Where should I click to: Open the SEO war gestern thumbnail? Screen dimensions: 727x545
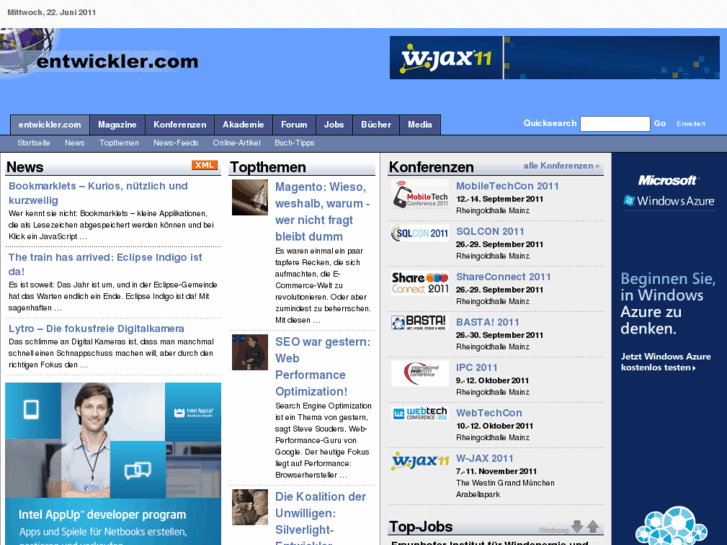(250, 352)
